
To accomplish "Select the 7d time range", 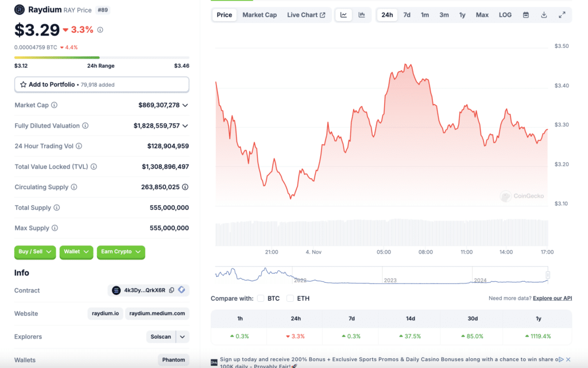I will coord(407,15).
